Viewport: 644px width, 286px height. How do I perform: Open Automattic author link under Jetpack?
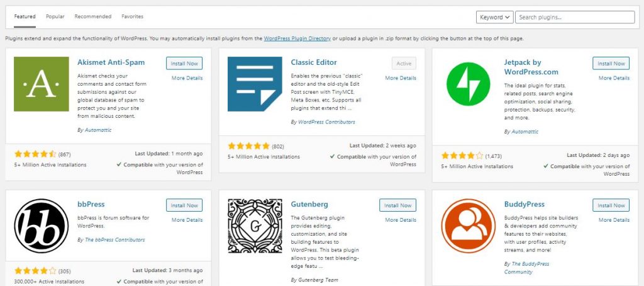click(525, 132)
